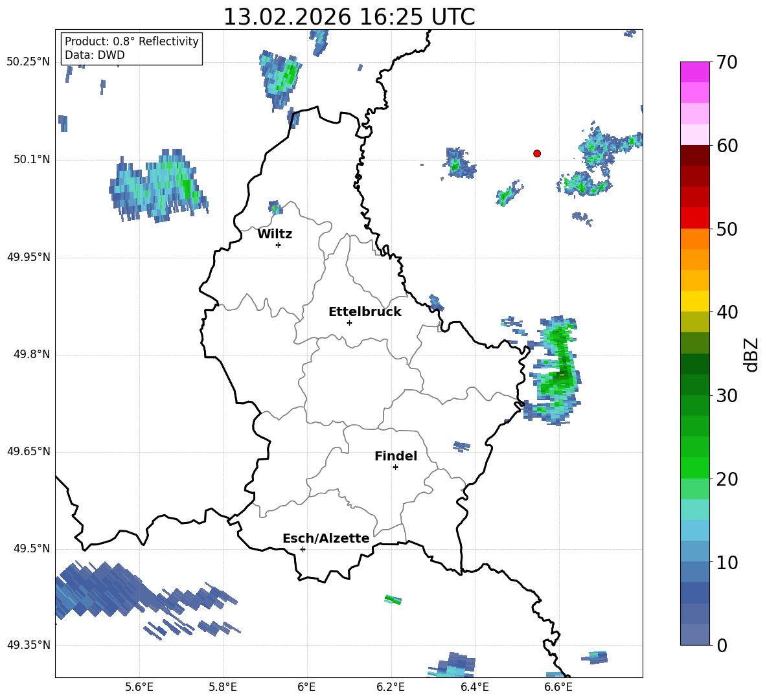Click the 40 tick on the colorbar
Image resolution: width=767 pixels, height=700 pixels.
pyautogui.click(x=727, y=312)
